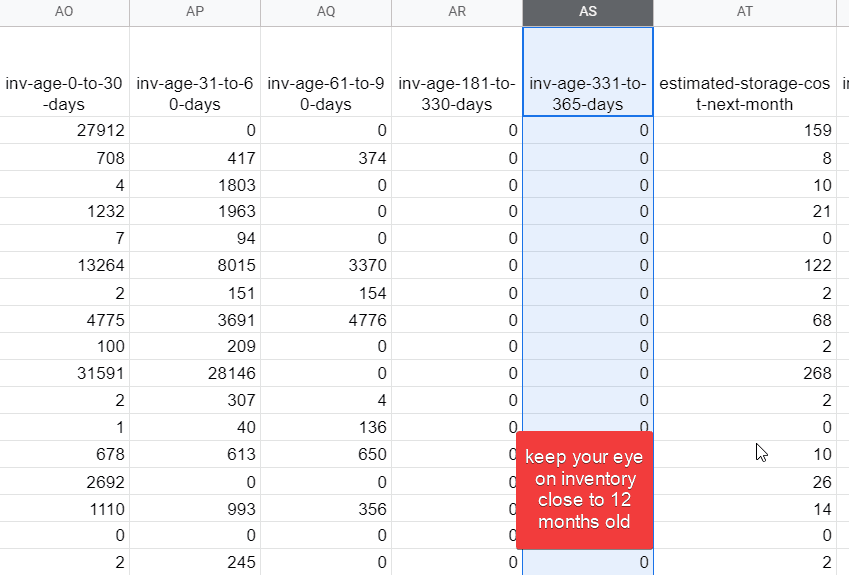Click the cell containing 4776

click(326, 320)
